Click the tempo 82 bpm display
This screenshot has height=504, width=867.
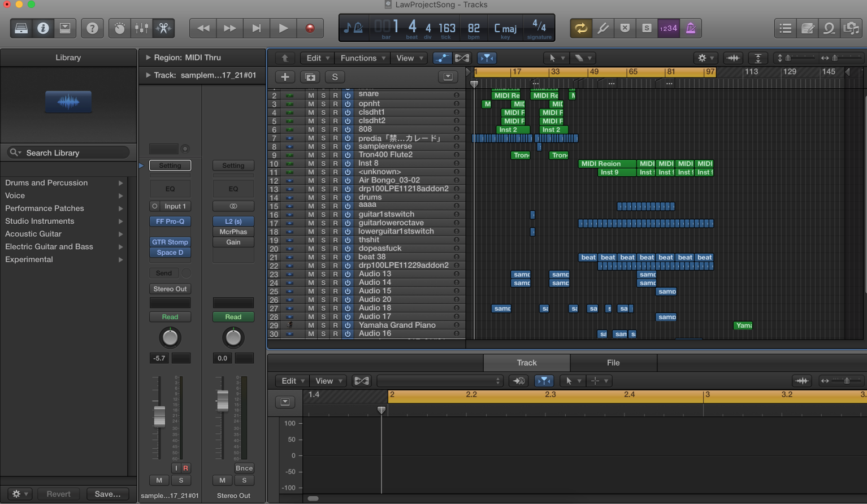click(x=474, y=29)
